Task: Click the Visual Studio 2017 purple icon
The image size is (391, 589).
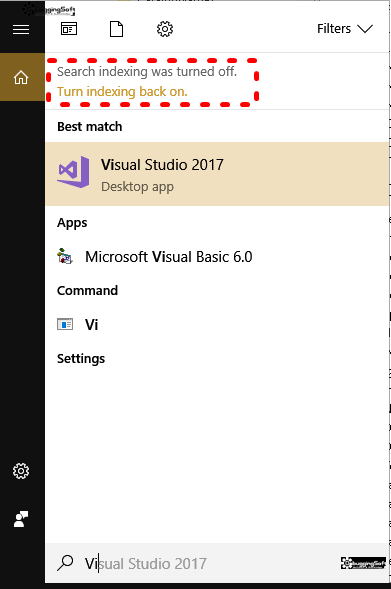Action: click(73, 172)
